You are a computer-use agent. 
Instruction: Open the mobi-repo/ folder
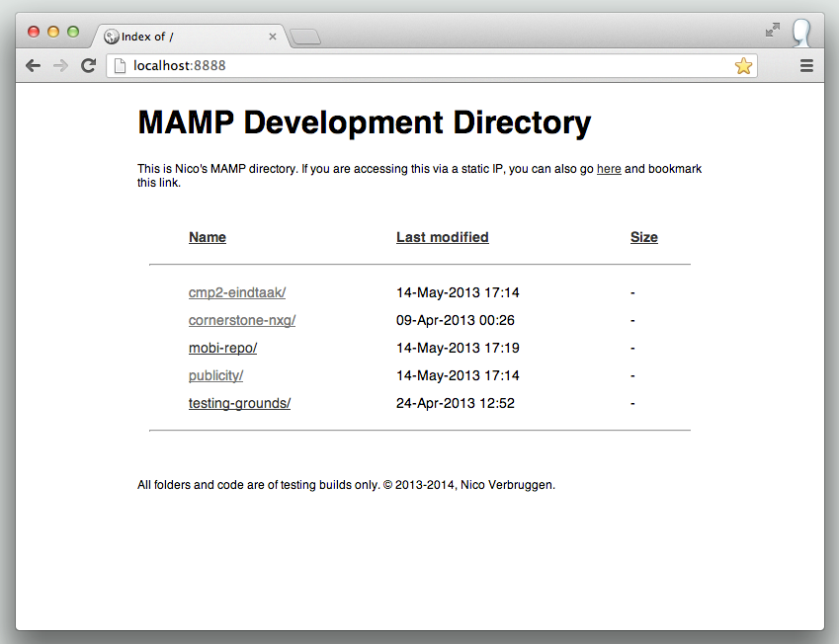[222, 349]
